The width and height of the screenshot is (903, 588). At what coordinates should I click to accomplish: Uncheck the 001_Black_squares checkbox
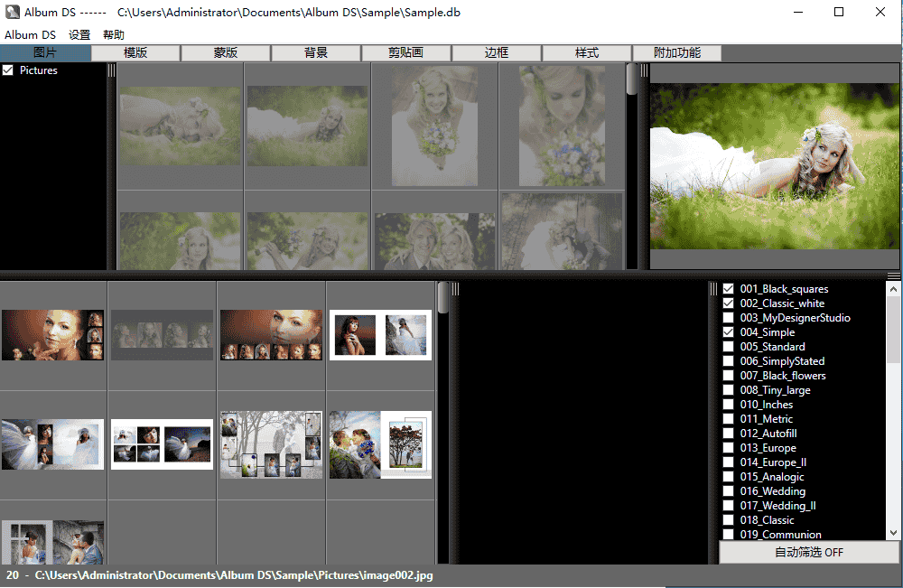coord(729,289)
